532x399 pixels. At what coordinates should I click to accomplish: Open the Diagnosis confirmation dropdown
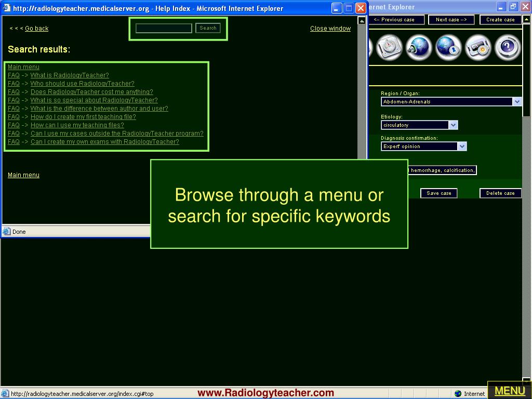(423, 146)
